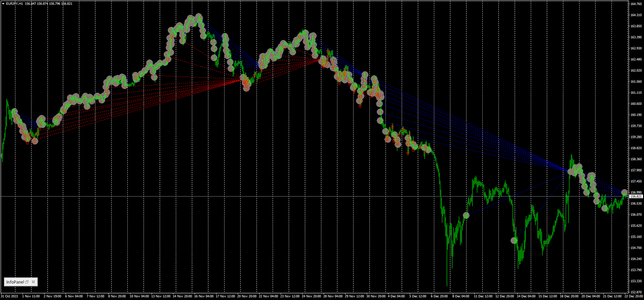The height and width of the screenshot is (300, 644).
Task: Click the '23 Nov 12:00' time axis label
Action: [x=290, y=296]
